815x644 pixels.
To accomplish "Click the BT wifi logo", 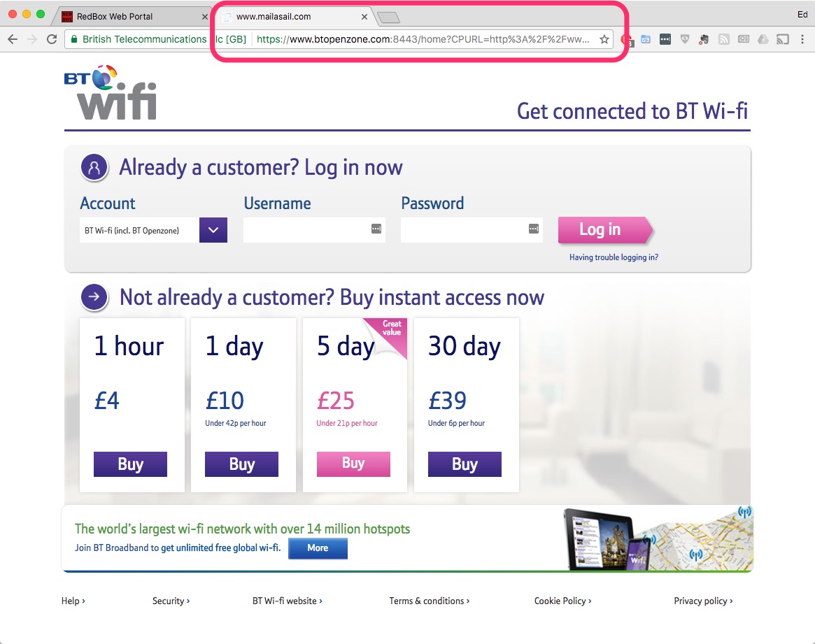I will coord(111,92).
